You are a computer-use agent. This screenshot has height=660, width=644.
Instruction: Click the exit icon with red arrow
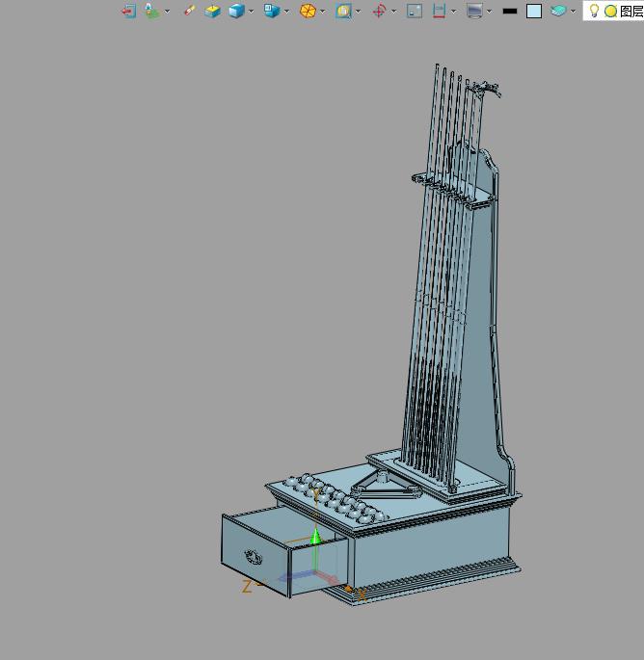129,11
